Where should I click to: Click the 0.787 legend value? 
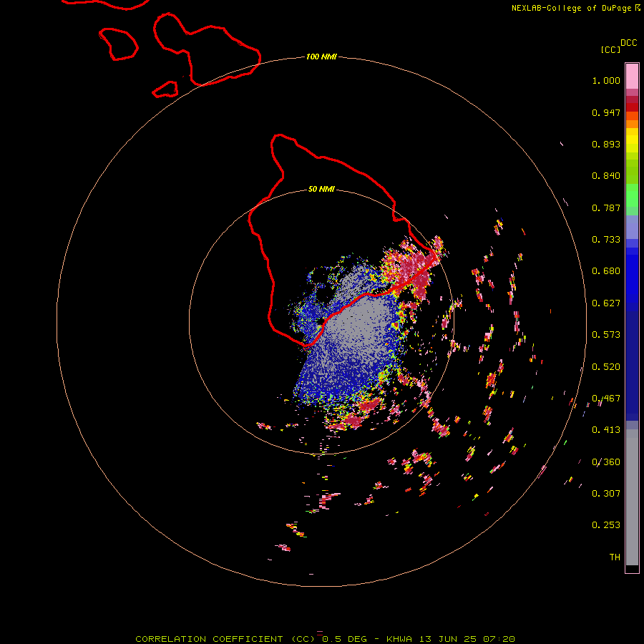pos(606,208)
